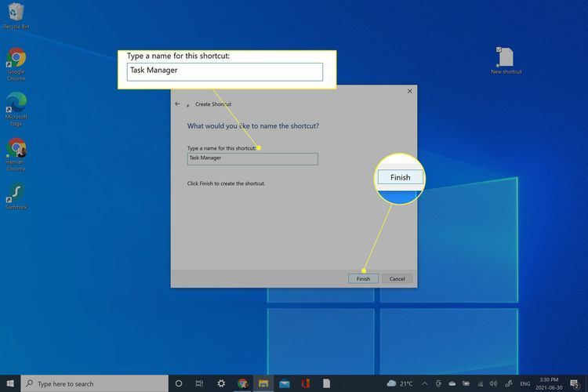Open Task View on the taskbar
The width and height of the screenshot is (588, 392).
click(200, 383)
